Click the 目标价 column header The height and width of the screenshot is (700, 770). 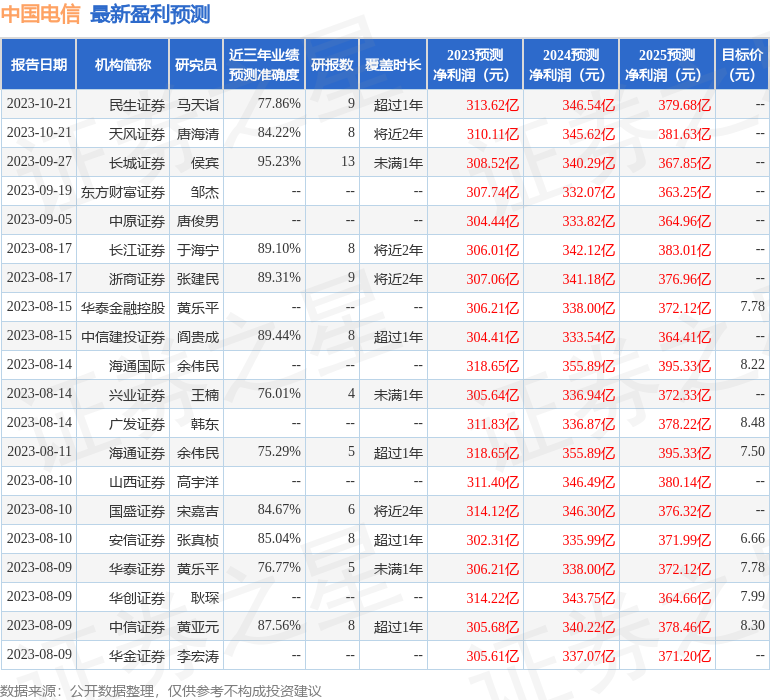click(x=742, y=64)
